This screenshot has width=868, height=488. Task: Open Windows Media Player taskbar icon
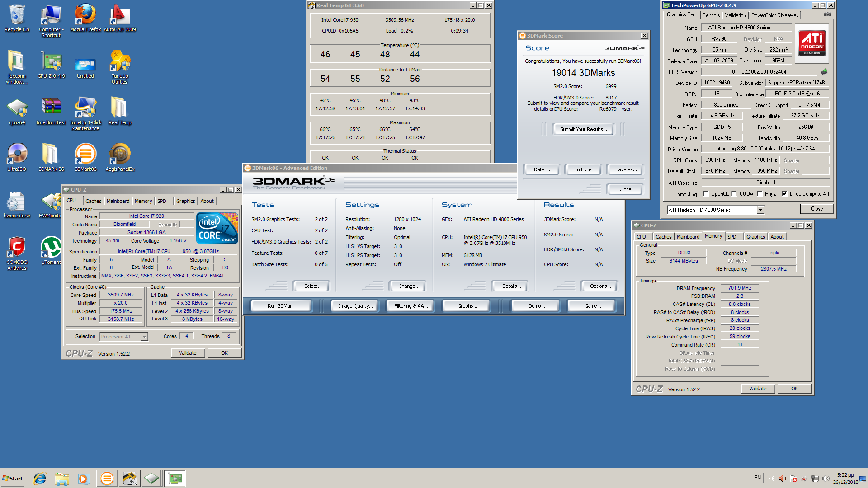[x=84, y=479]
